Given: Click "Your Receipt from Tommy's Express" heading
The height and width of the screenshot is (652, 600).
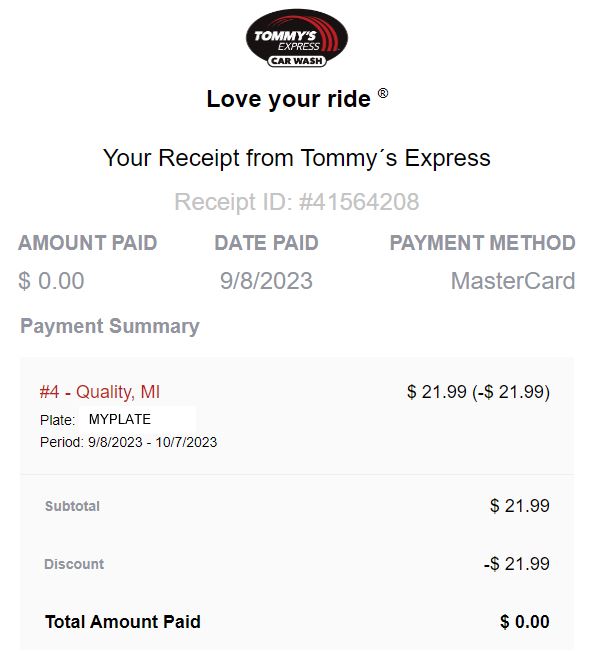Looking at the screenshot, I should pyautogui.click(x=297, y=158).
